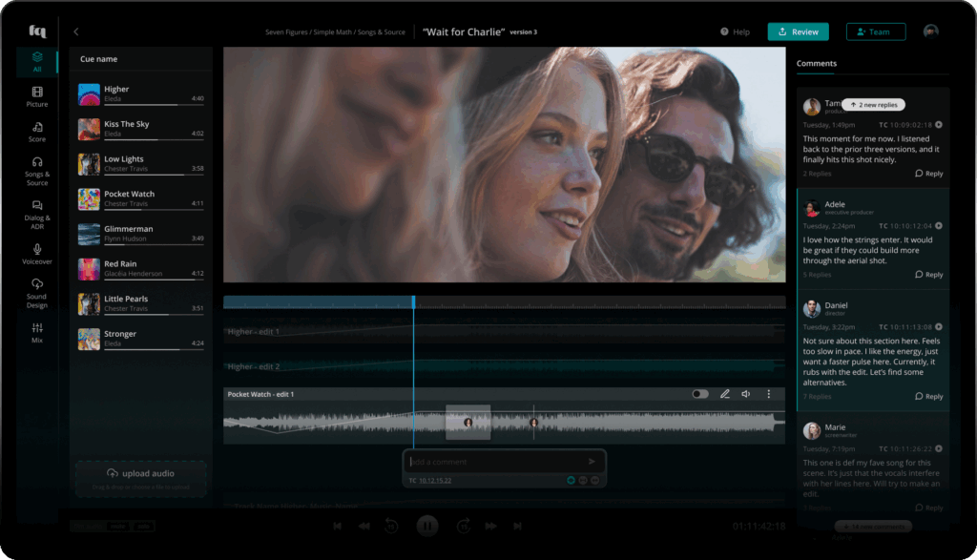The image size is (977, 560).
Task: Pause playback with the center pause button
Action: click(427, 526)
